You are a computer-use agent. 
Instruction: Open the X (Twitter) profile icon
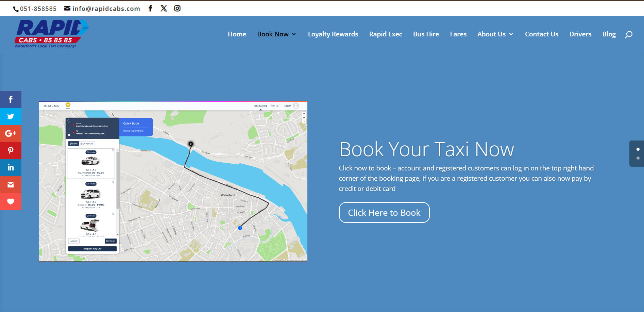[164, 9]
